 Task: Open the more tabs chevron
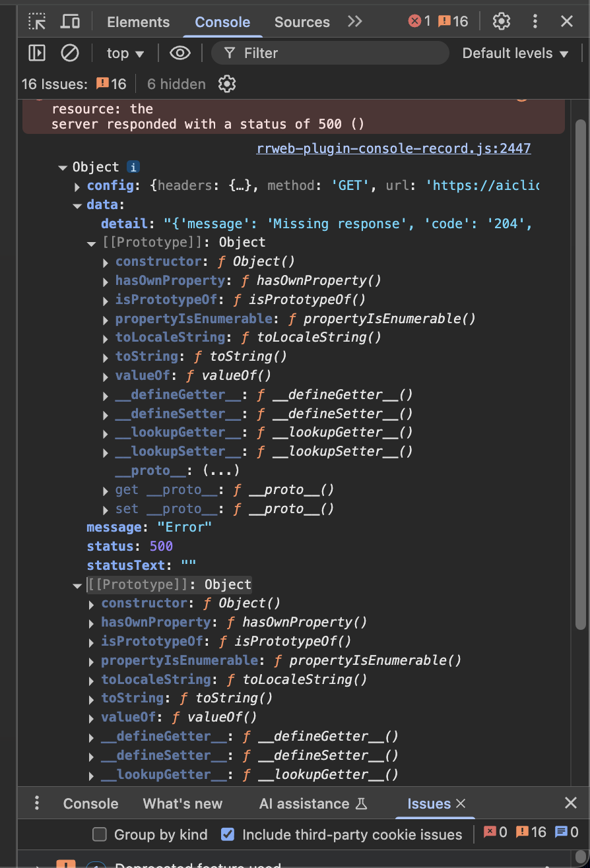click(355, 22)
